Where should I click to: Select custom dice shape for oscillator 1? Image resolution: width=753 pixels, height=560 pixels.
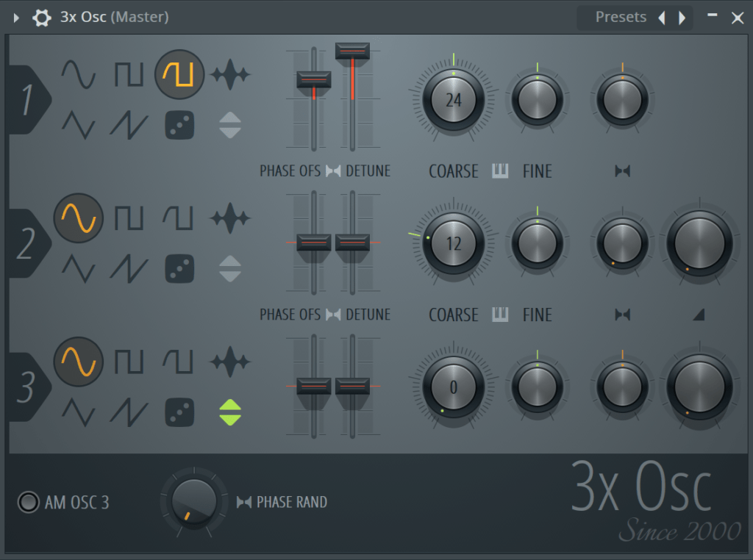[x=179, y=125]
